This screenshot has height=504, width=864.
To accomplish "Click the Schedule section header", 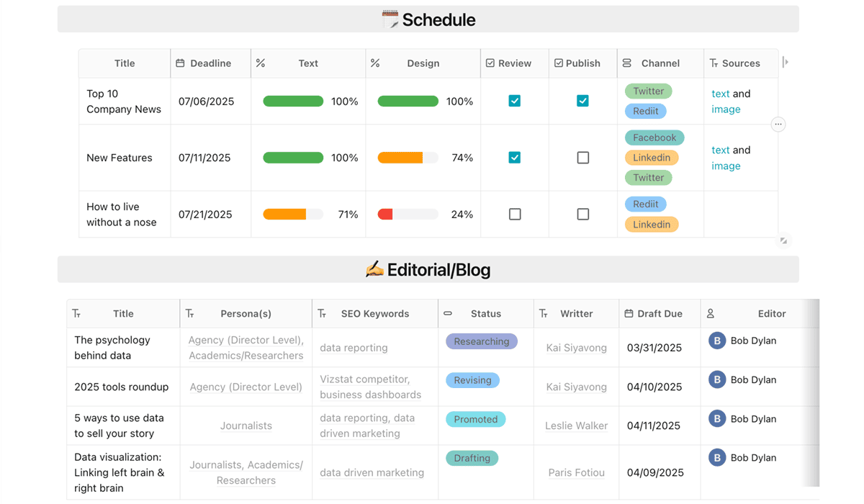I will click(428, 19).
